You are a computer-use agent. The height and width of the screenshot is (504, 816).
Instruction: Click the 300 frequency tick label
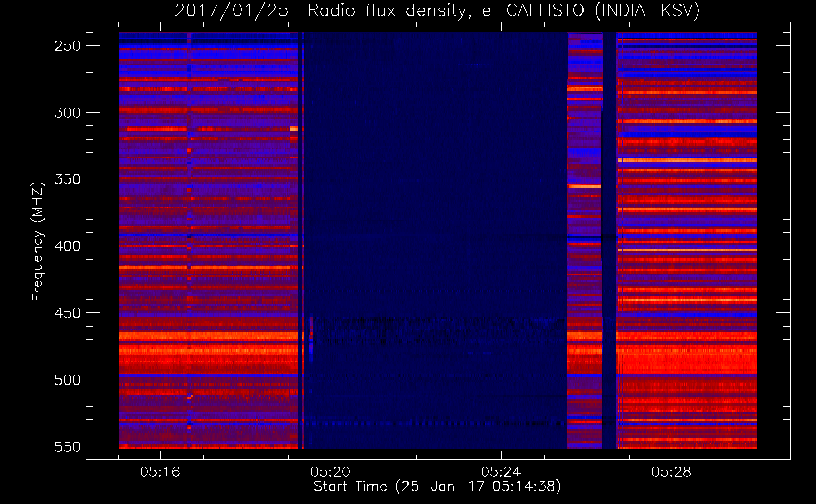[x=68, y=113]
